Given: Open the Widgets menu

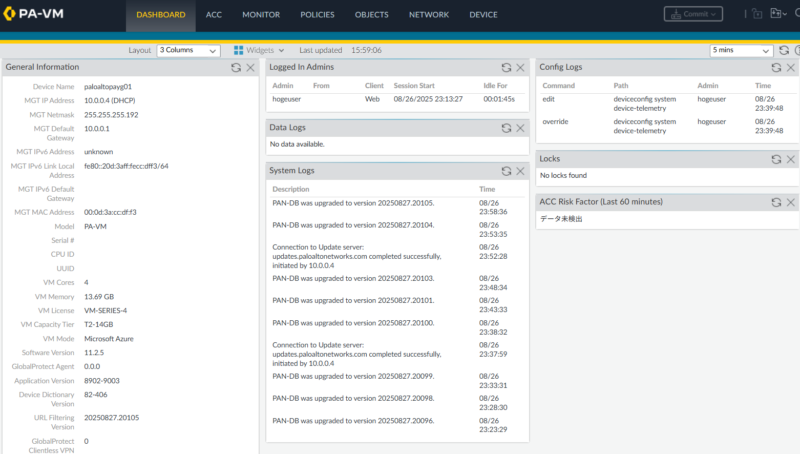Looking at the screenshot, I should coord(259,50).
